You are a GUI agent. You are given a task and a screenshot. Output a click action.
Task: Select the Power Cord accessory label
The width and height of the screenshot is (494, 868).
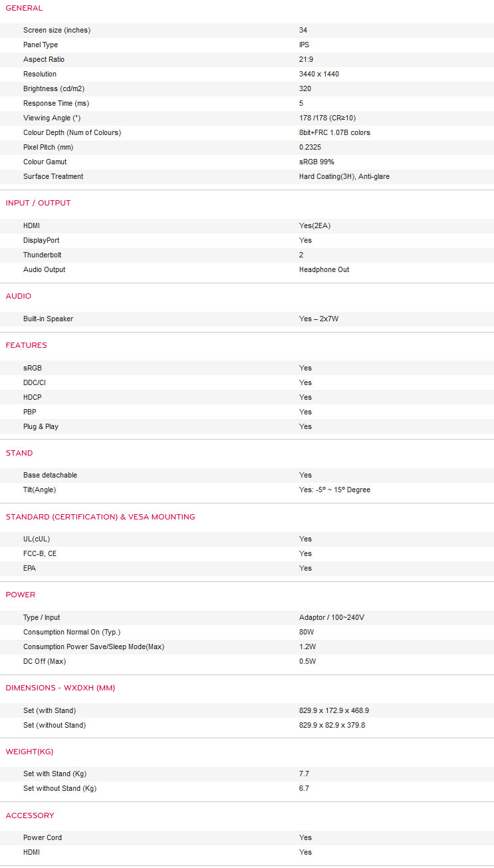(x=43, y=837)
